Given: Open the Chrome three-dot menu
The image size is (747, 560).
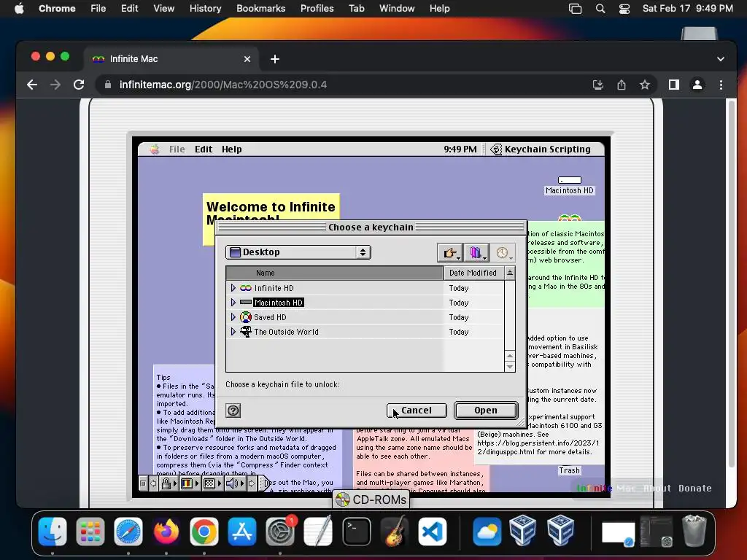Looking at the screenshot, I should pos(721,85).
